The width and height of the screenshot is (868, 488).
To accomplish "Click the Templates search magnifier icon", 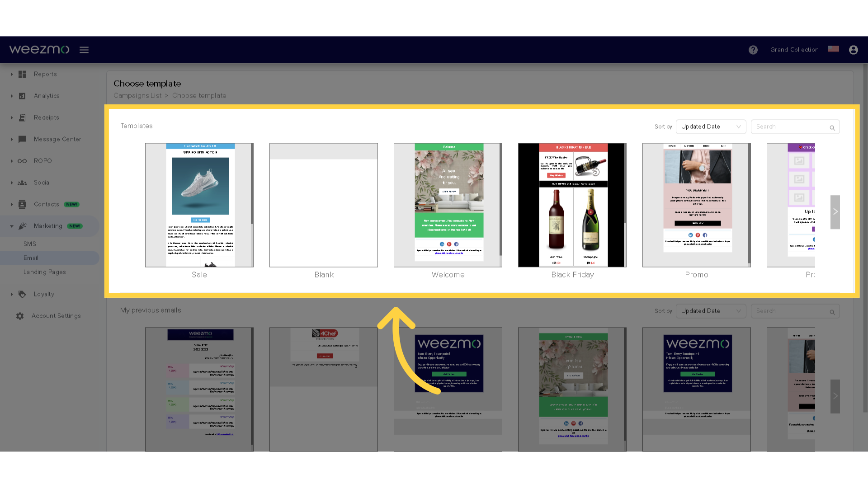I will coord(832,128).
